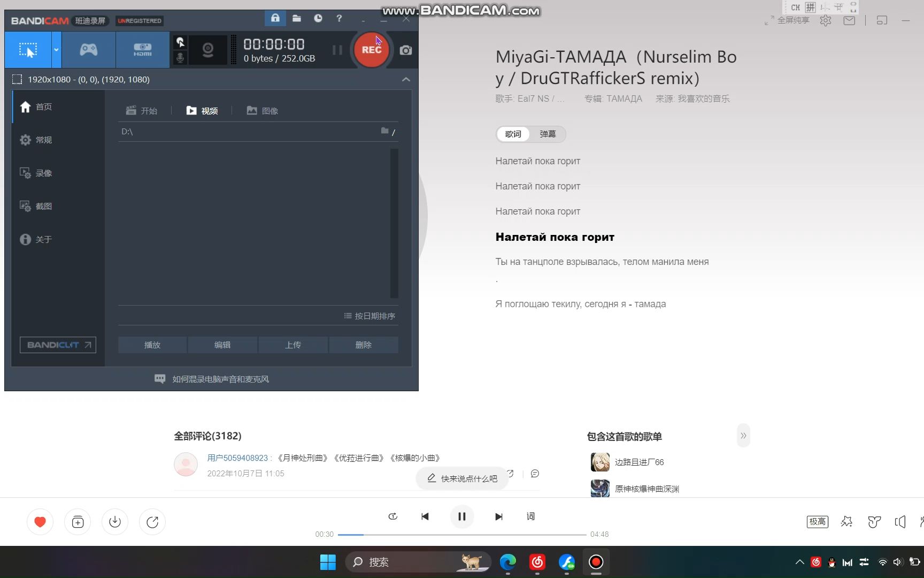Open Bandicam 截图 image settings
This screenshot has width=924, height=578.
pos(58,206)
